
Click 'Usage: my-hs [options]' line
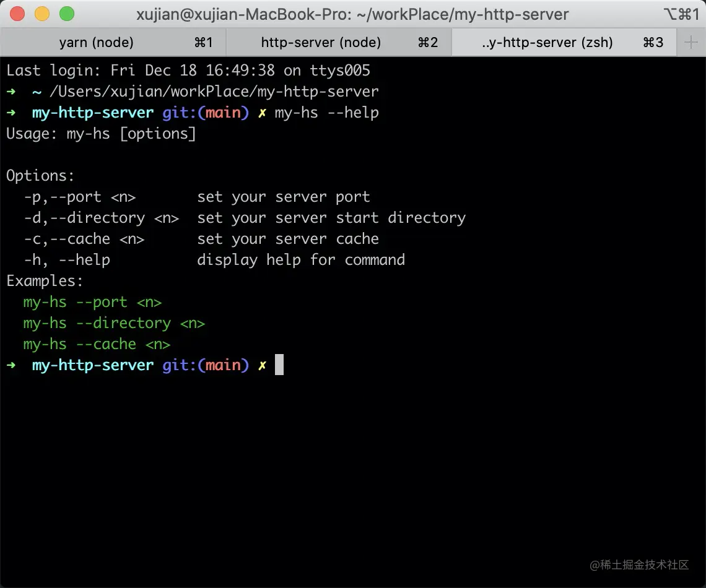tap(102, 134)
